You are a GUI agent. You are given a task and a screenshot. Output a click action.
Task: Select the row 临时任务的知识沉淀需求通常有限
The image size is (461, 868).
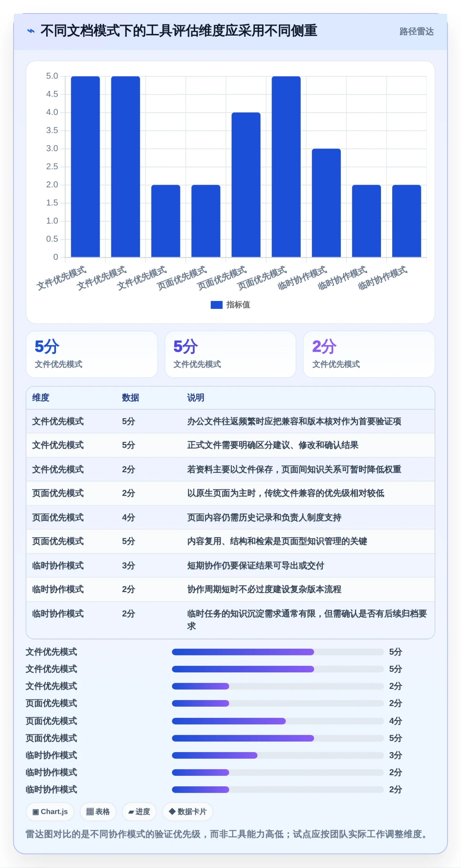click(230, 620)
